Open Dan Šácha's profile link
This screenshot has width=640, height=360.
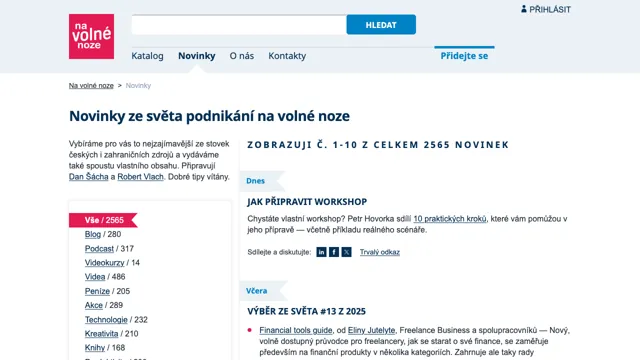point(89,177)
